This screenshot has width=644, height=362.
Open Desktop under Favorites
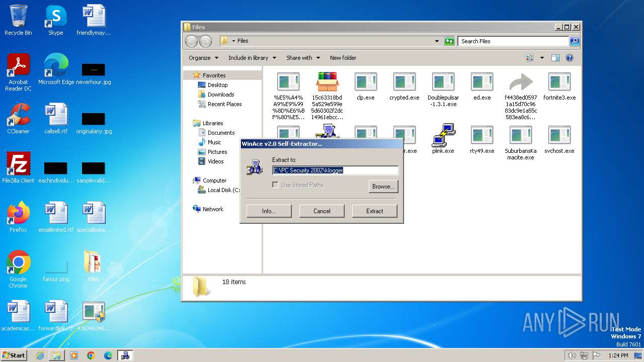(217, 85)
